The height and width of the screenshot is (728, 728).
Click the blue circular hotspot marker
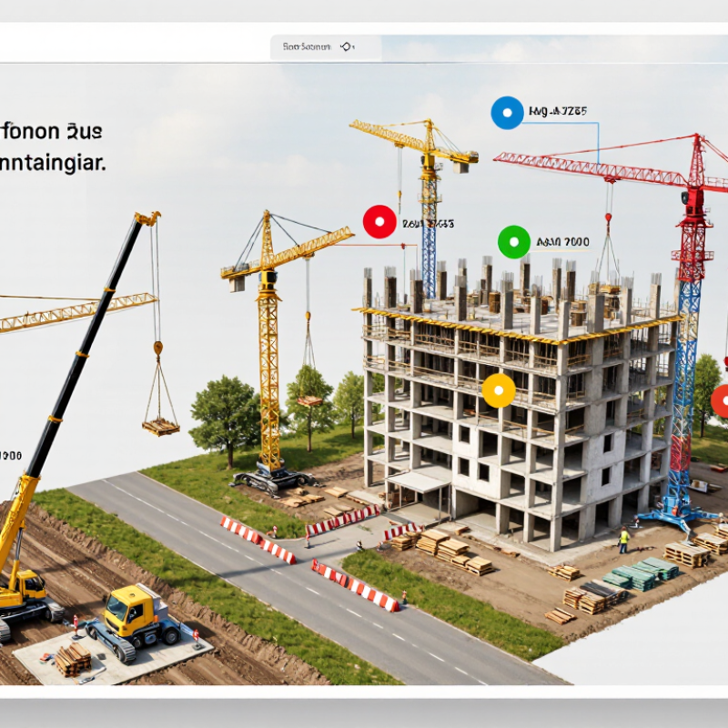pos(507,113)
